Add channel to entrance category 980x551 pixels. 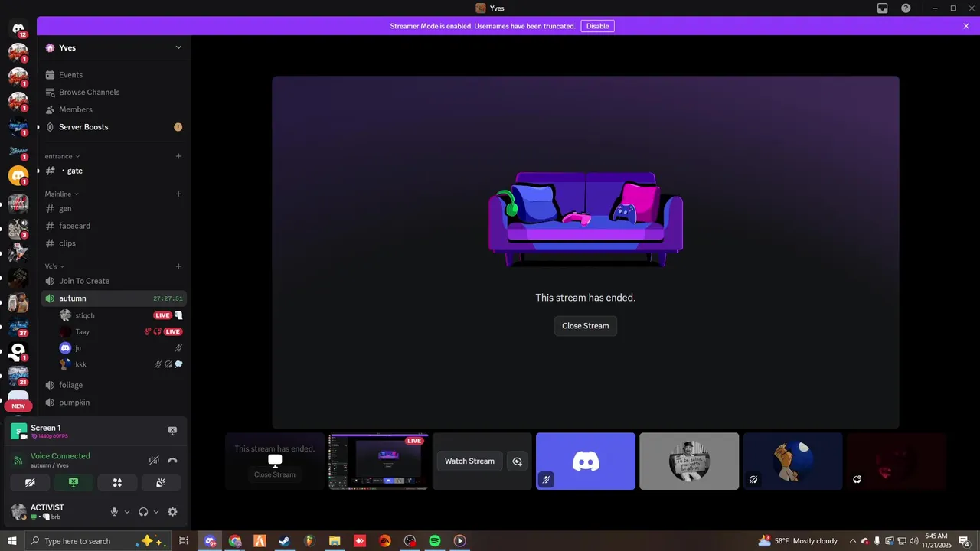pos(178,156)
